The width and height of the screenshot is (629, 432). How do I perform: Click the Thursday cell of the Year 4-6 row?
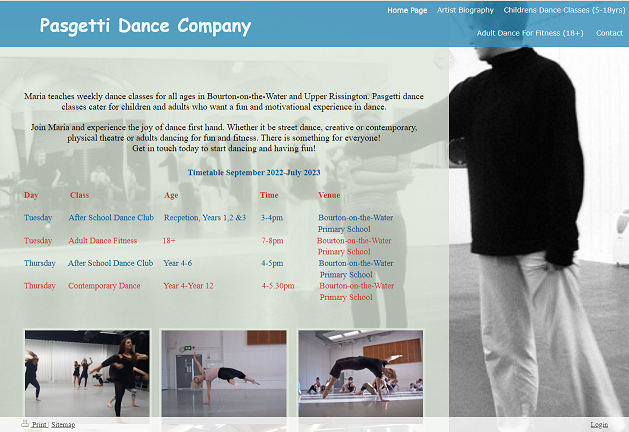click(40, 263)
